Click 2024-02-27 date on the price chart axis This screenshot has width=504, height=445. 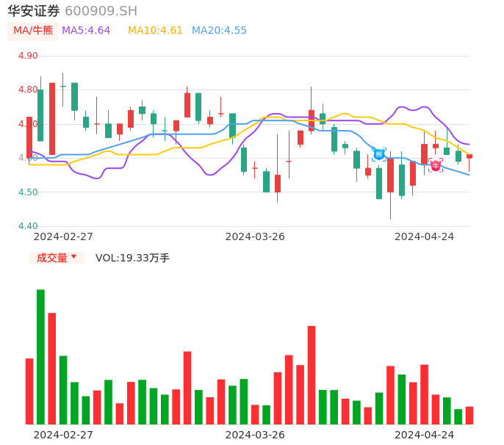(63, 236)
